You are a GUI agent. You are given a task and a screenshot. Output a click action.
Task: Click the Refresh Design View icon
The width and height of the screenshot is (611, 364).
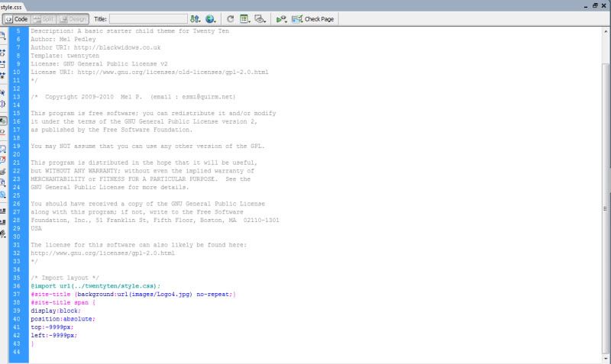230,18
